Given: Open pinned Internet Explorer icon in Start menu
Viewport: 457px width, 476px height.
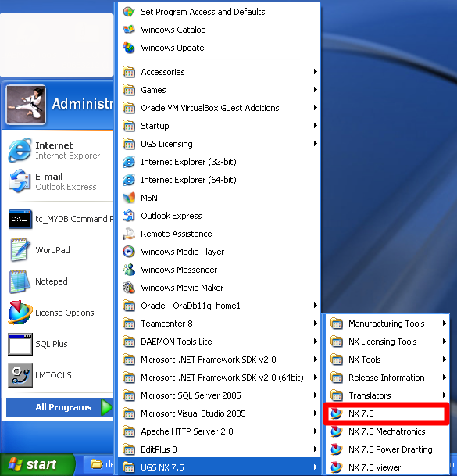Looking at the screenshot, I should coord(20,150).
